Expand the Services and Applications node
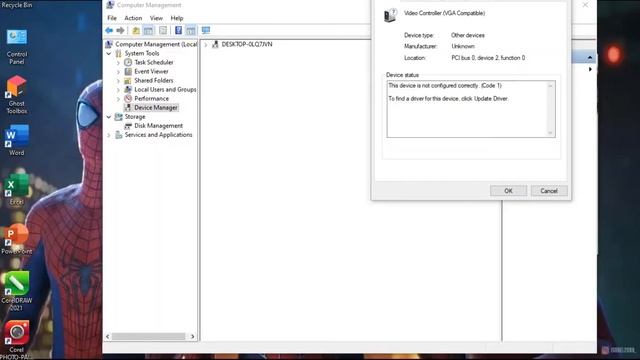 (109, 135)
